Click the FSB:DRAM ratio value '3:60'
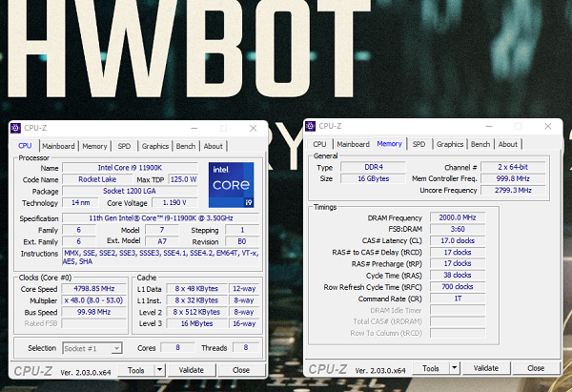This screenshot has width=572, height=392. (458, 229)
